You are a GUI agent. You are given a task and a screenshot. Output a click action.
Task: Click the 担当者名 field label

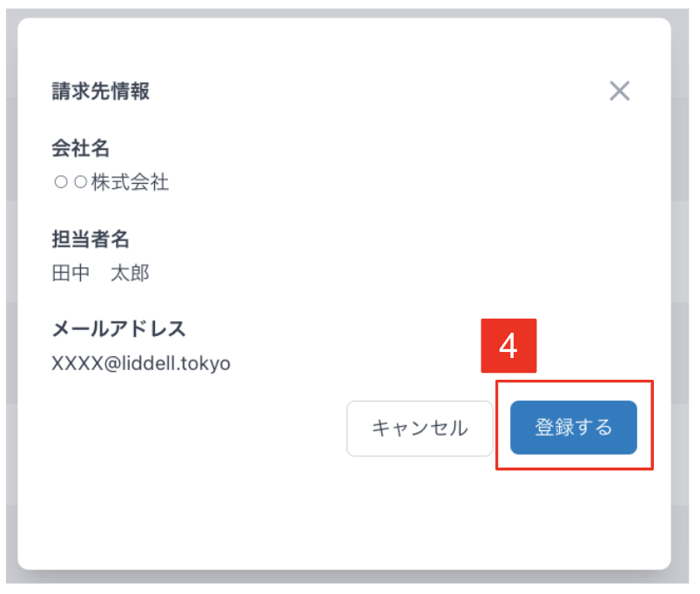pos(91,239)
